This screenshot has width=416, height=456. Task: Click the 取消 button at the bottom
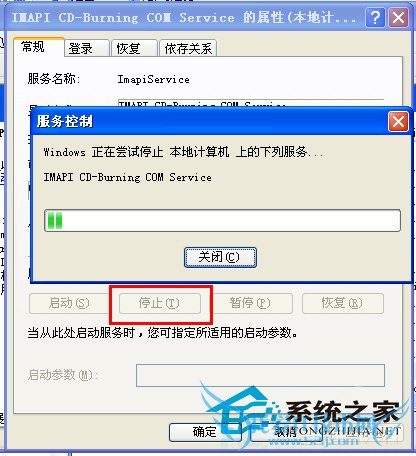pyautogui.click(x=287, y=432)
